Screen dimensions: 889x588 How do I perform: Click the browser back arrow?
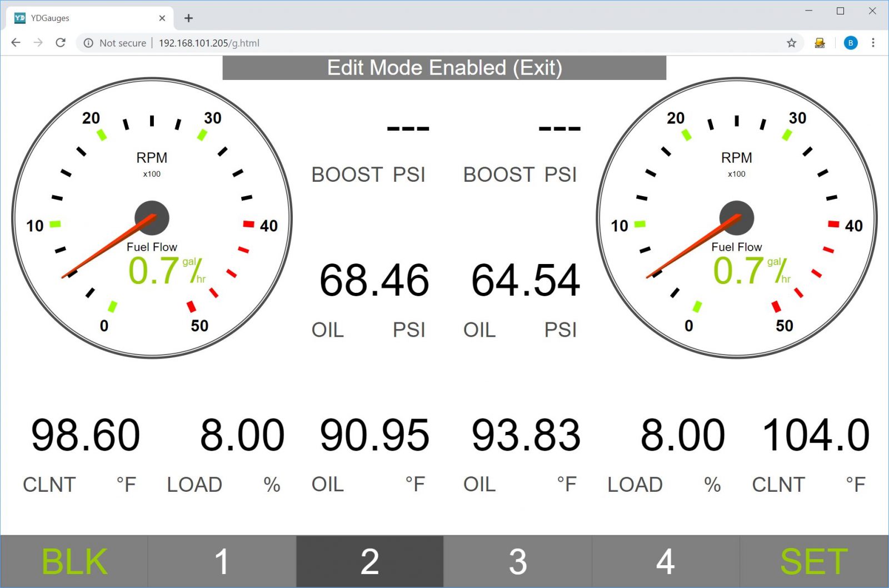(x=16, y=43)
